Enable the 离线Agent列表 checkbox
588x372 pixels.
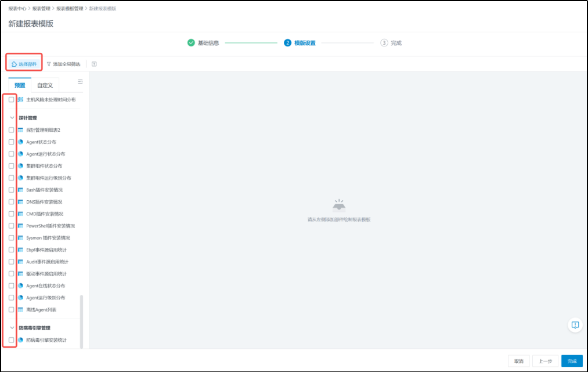[11, 310]
